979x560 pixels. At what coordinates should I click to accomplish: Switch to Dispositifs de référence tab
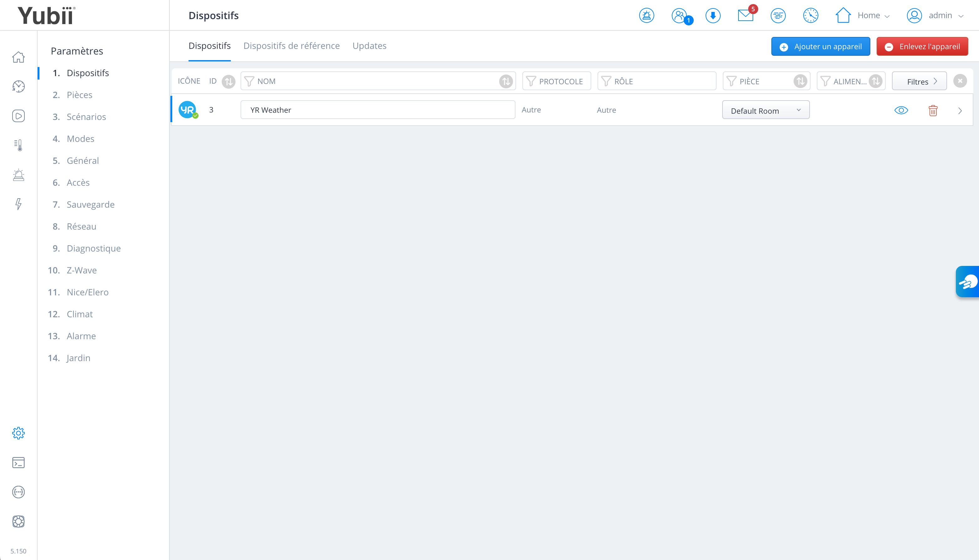[292, 46]
